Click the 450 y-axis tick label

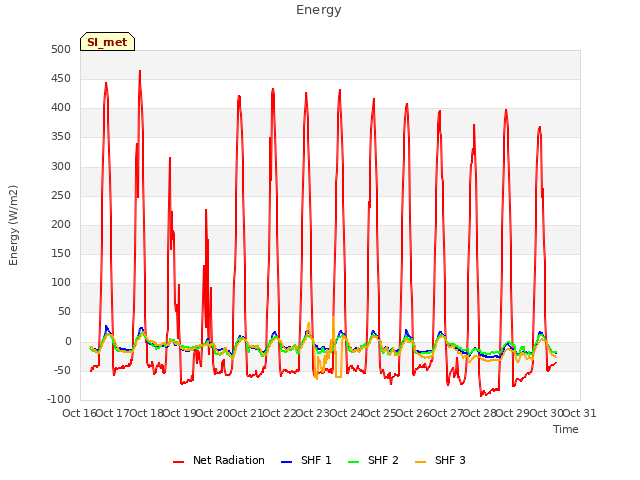61,78
